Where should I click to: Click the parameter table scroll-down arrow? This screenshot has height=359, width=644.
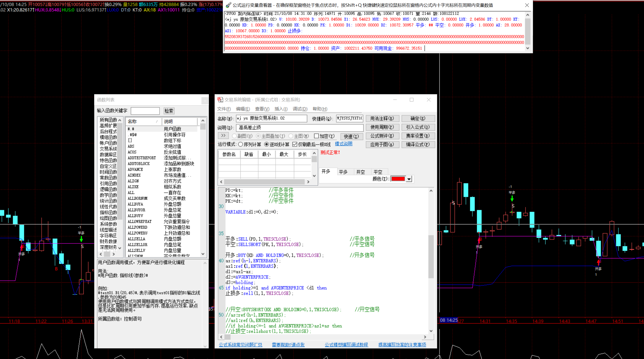[x=314, y=175]
